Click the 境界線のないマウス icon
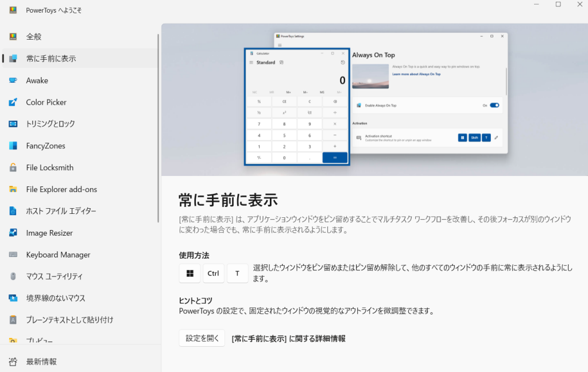The width and height of the screenshot is (588, 372). pos(13,298)
